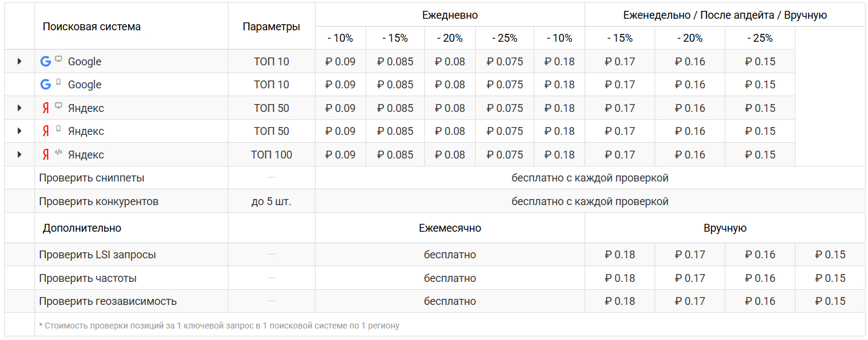The height and width of the screenshot is (340, 868).
Task: Click the mobile phone icon beside Яндекс
Action: [x=59, y=129]
